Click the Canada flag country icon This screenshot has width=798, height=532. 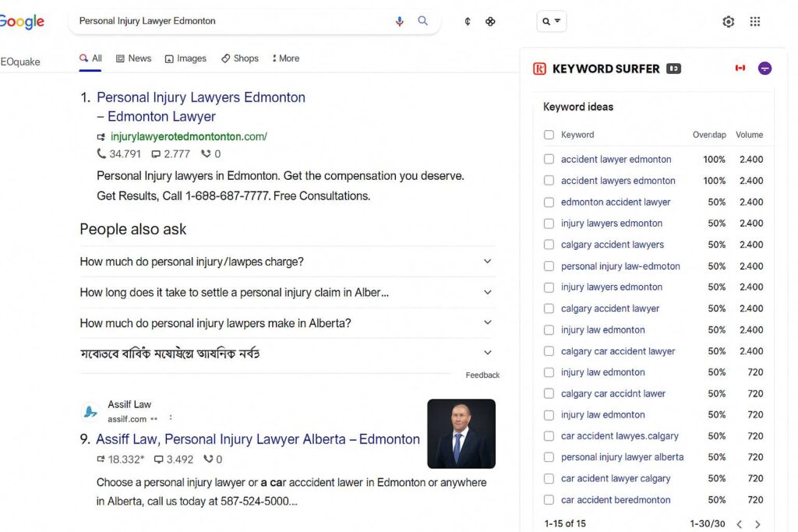coord(740,69)
